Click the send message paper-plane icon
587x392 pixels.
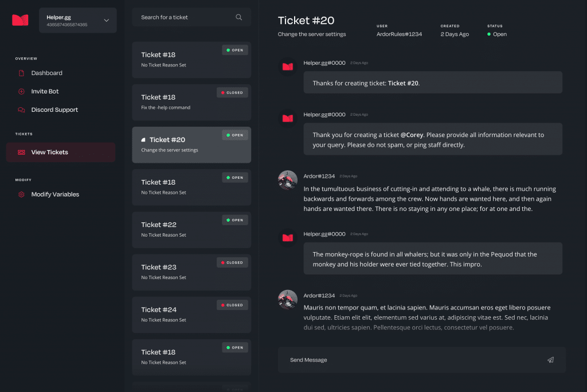pos(550,359)
